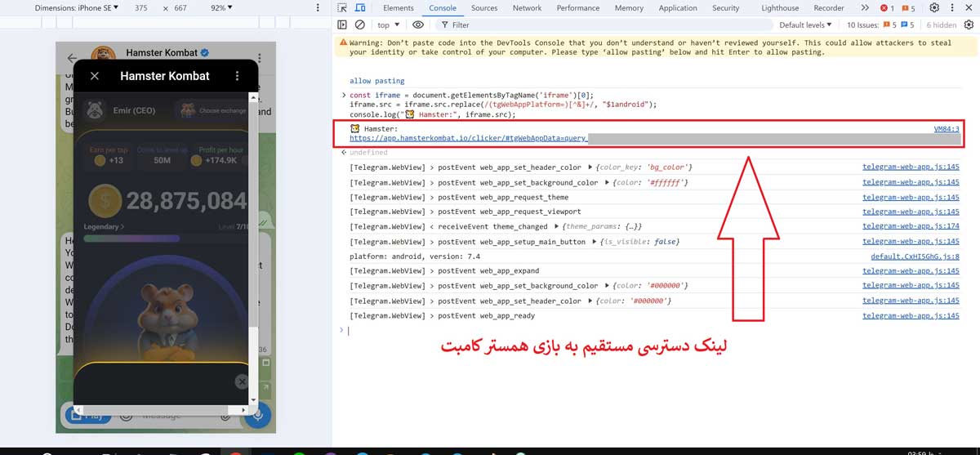This screenshot has height=455, width=980.
Task: Focus the console Filter field
Action: point(603,25)
